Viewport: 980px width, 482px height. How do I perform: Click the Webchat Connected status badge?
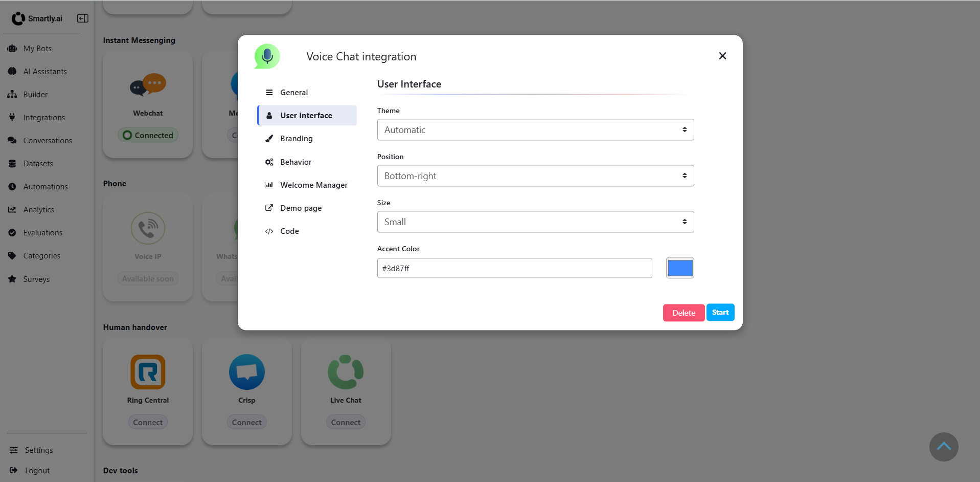point(148,135)
